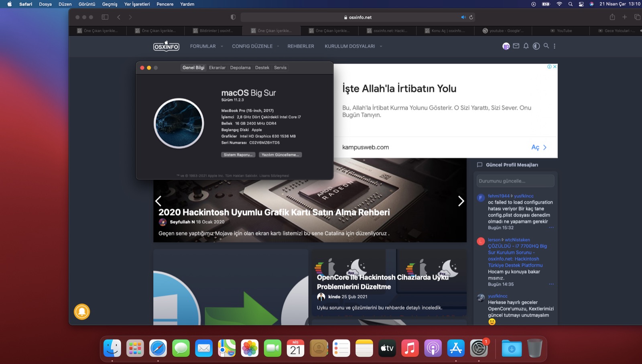Open the youtube - Google Safari tab
This screenshot has width=642, height=364.
click(503, 31)
